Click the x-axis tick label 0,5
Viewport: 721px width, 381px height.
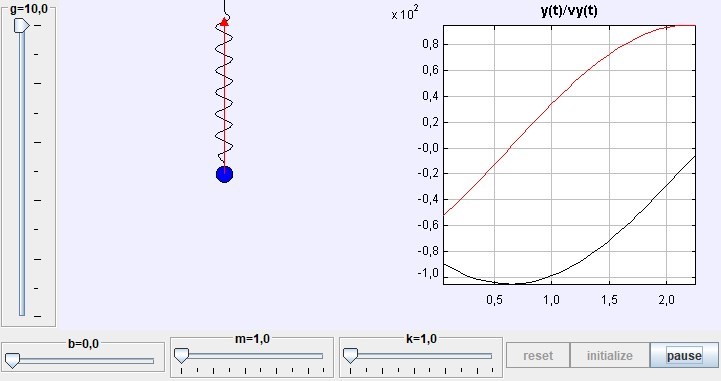click(494, 300)
